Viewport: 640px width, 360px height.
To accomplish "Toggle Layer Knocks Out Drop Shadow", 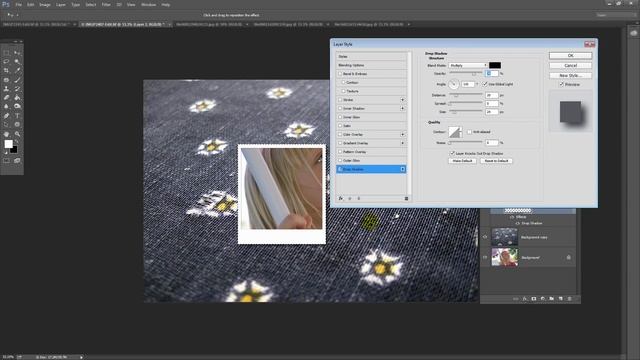I will tap(452, 153).
